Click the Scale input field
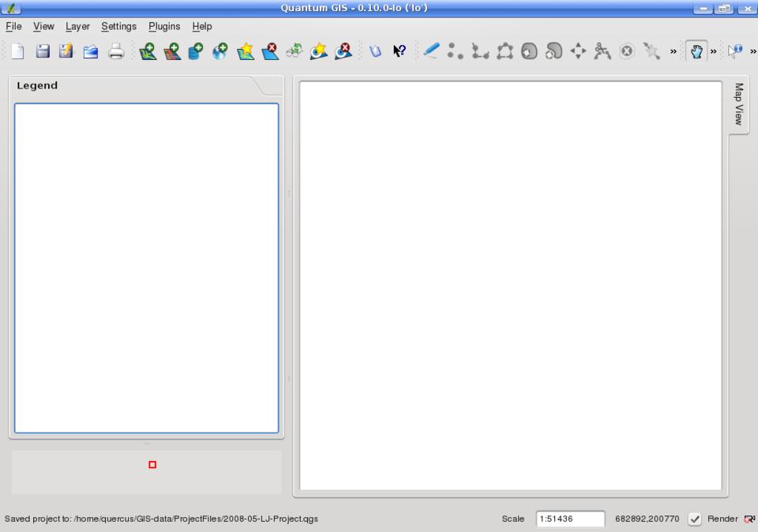The height and width of the screenshot is (532, 758). coord(570,519)
